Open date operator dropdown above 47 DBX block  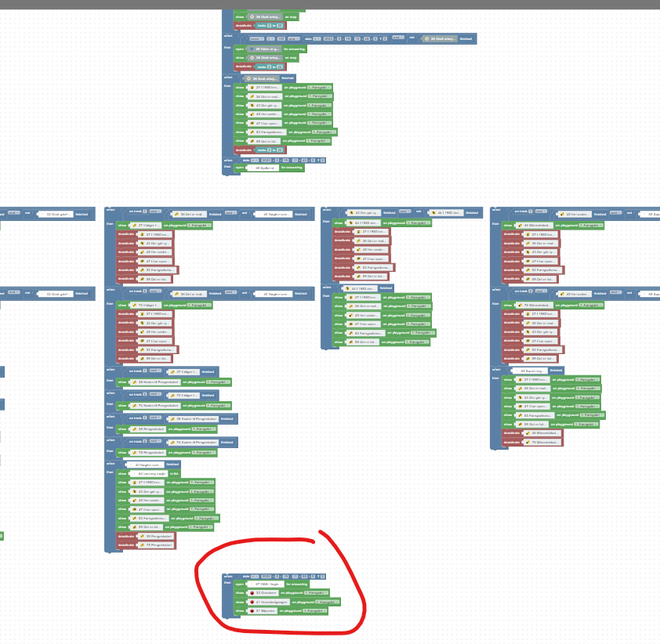[255, 577]
